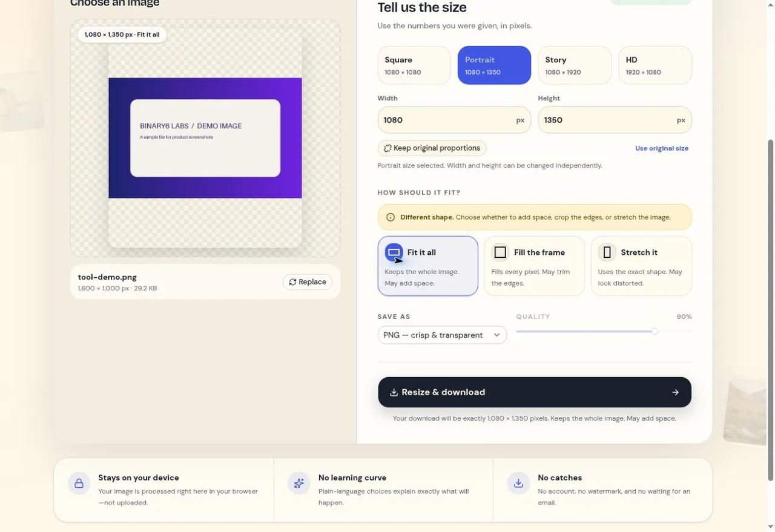Screen dimensions: 775x532
Task: Select the Fill the frame option card
Action: pos(535,266)
